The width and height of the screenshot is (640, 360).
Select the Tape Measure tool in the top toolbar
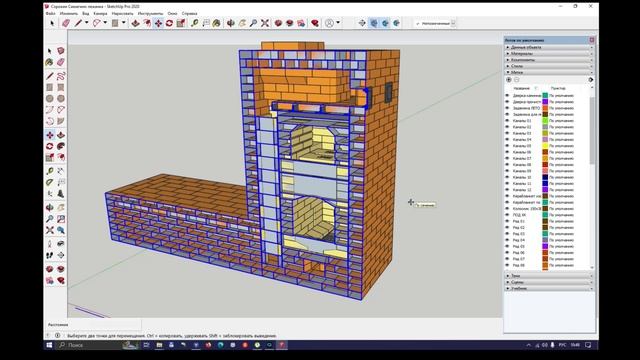point(195,23)
